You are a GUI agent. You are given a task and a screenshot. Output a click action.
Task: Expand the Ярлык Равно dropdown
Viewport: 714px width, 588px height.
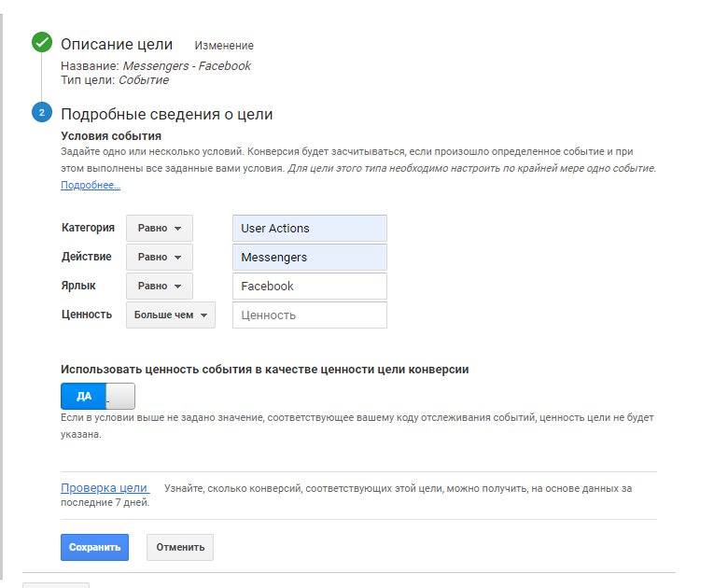[x=160, y=286]
